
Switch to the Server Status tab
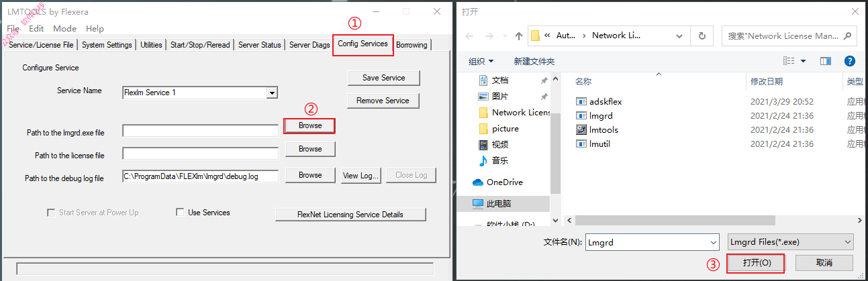click(x=260, y=45)
